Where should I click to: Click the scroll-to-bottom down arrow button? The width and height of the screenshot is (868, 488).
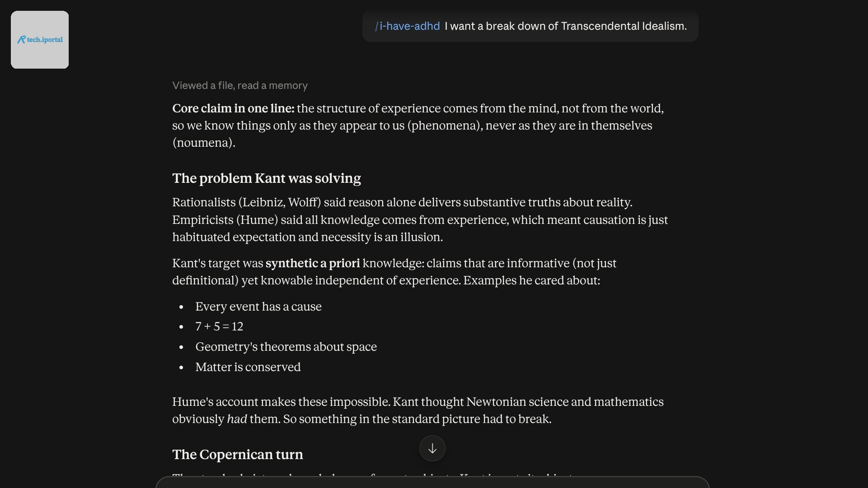click(432, 448)
